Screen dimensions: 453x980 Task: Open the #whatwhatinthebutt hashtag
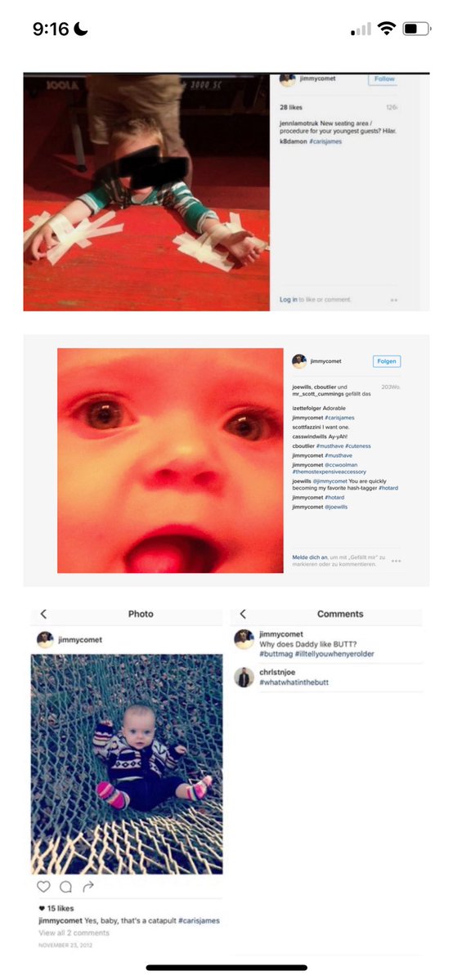coord(294,682)
